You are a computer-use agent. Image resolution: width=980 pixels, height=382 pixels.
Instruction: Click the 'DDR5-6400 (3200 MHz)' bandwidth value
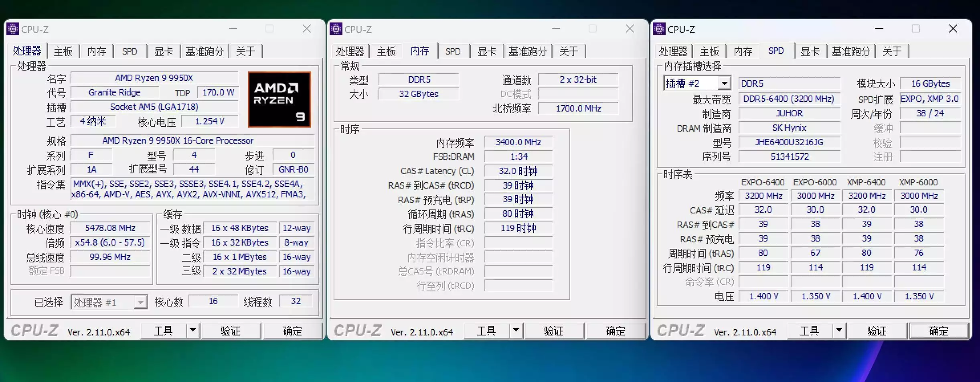click(789, 99)
